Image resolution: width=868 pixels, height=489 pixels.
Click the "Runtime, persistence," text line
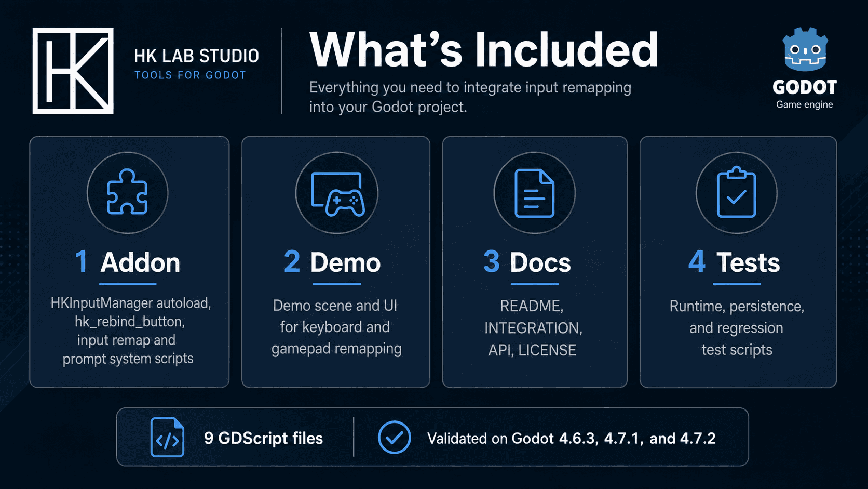pos(737,307)
